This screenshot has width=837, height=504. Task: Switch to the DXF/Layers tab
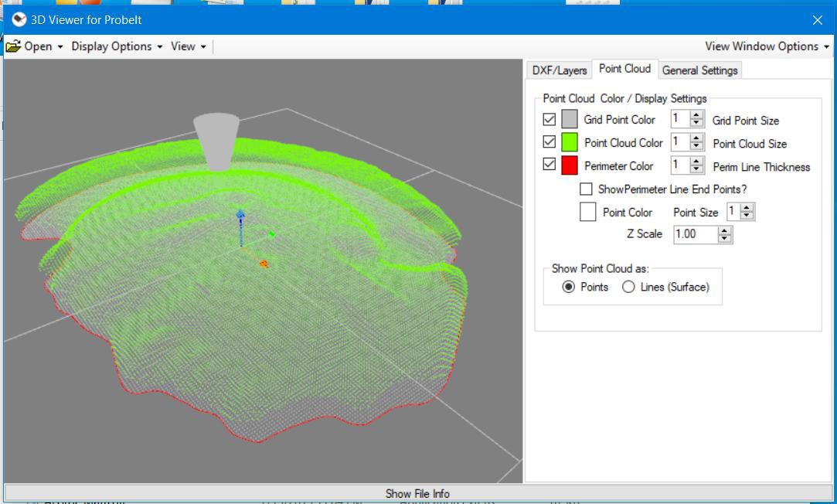pyautogui.click(x=560, y=70)
